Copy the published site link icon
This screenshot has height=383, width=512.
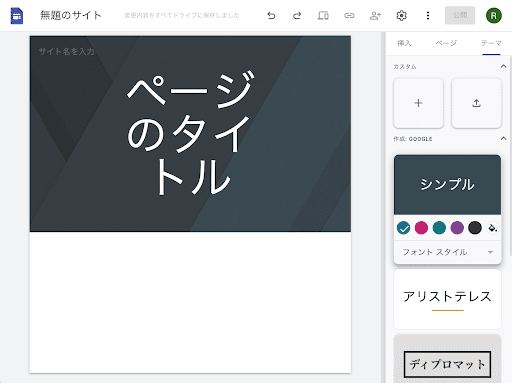pos(349,15)
